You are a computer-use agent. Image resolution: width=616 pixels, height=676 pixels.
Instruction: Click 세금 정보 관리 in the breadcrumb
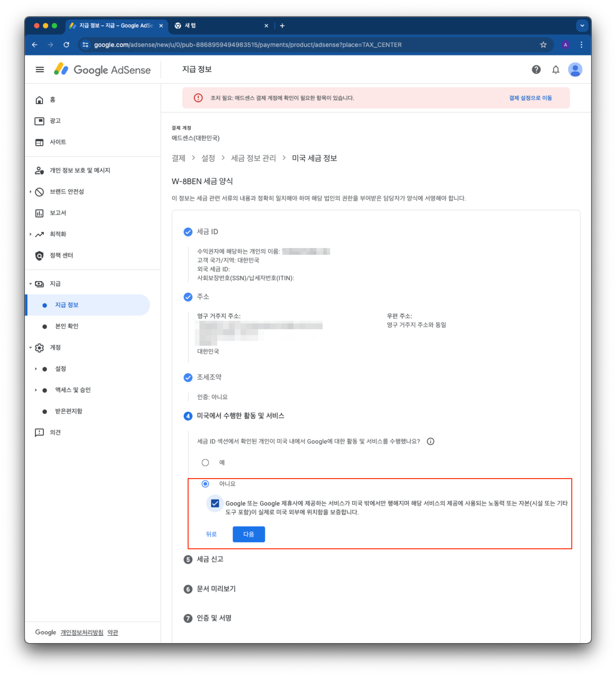click(253, 158)
